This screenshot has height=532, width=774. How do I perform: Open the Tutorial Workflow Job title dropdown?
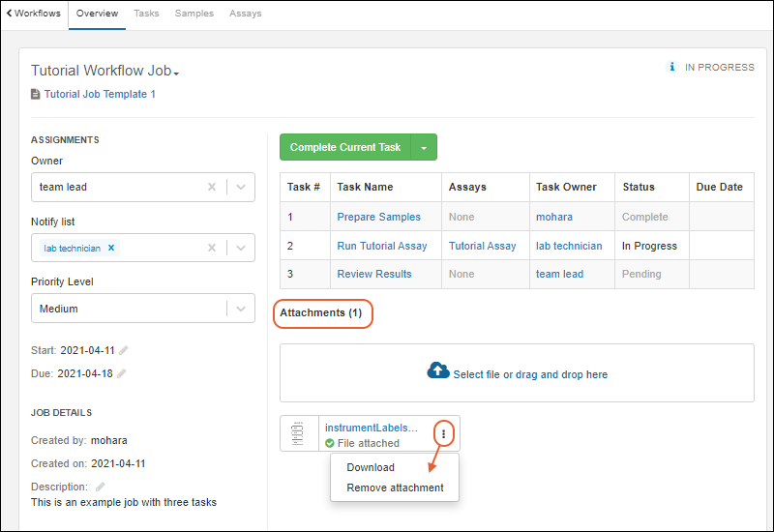[176, 73]
